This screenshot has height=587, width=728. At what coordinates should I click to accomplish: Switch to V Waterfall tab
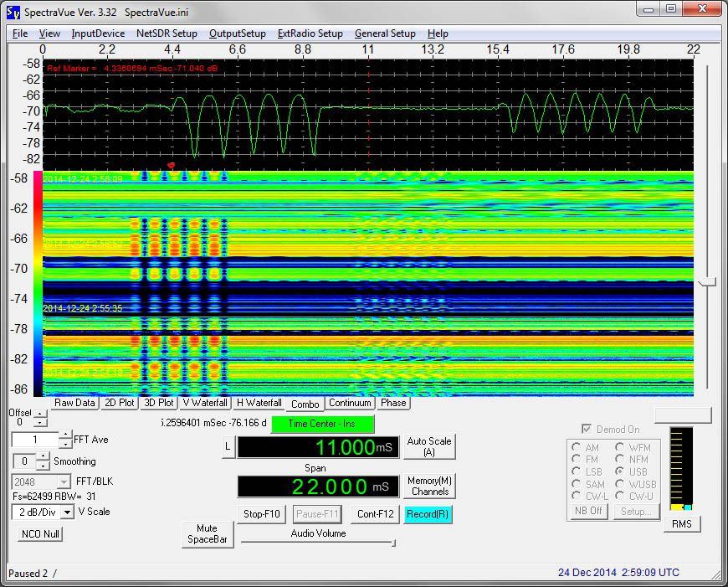(x=205, y=403)
